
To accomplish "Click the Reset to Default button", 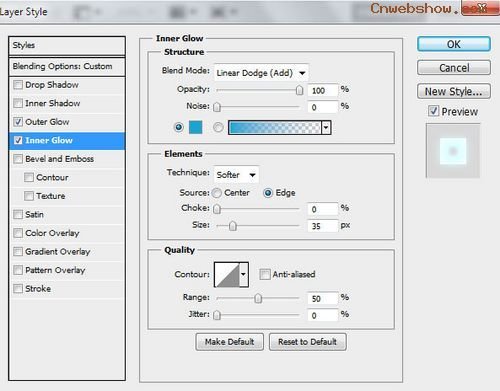I will pos(308,342).
